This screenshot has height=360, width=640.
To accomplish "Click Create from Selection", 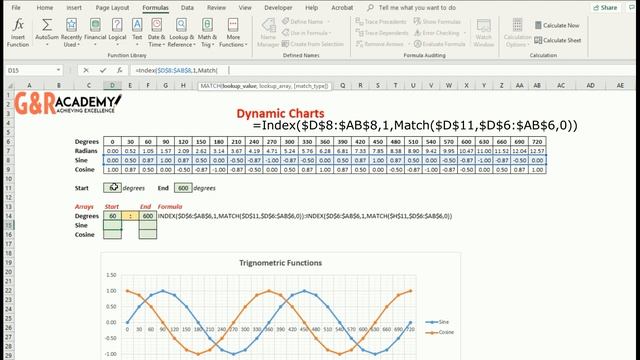I will (x=313, y=44).
